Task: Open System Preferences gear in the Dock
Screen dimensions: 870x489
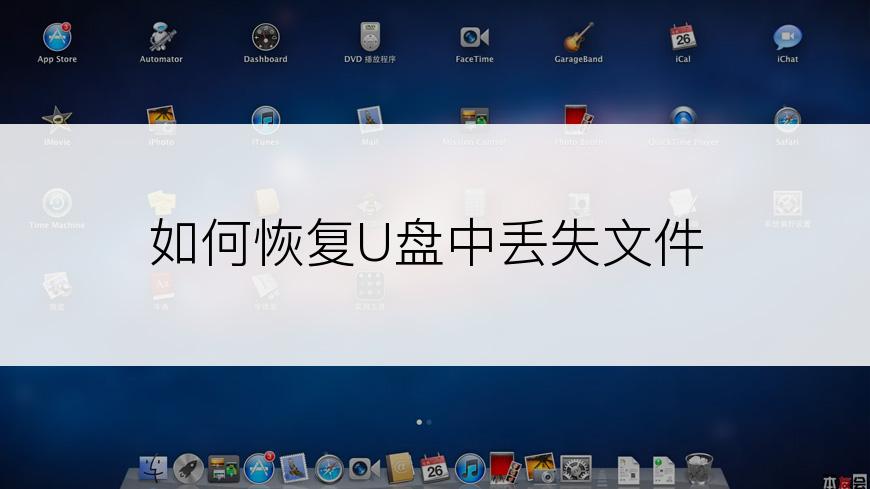Action: pyautogui.click(x=576, y=468)
